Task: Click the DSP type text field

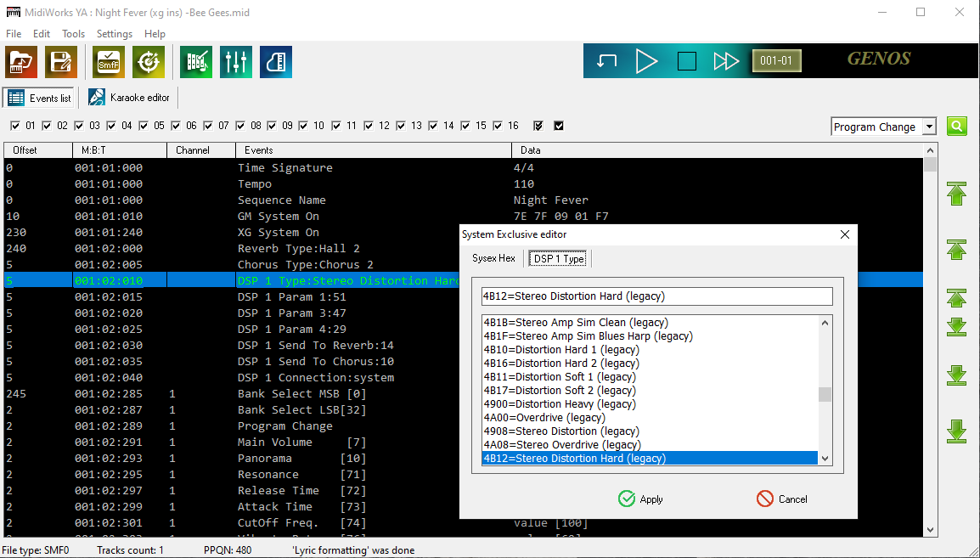Action: coord(656,296)
